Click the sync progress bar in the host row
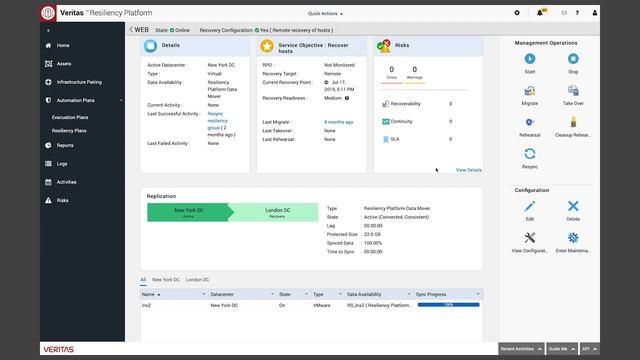640x360 pixels. 448,305
